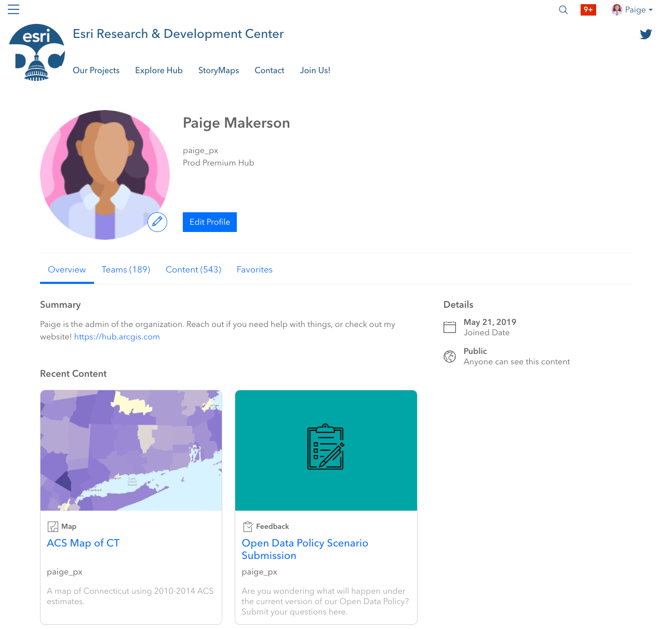
Task: Click the Connecticut map thumbnail
Action: [x=131, y=450]
